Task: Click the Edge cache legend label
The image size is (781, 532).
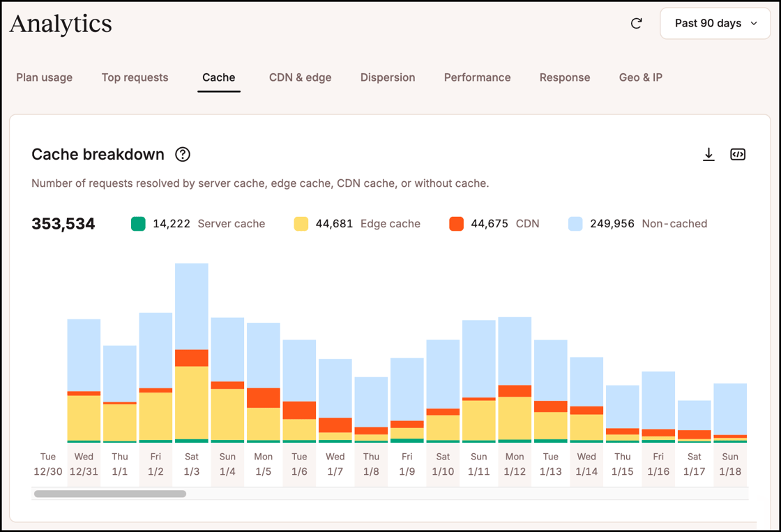Action: [390, 224]
